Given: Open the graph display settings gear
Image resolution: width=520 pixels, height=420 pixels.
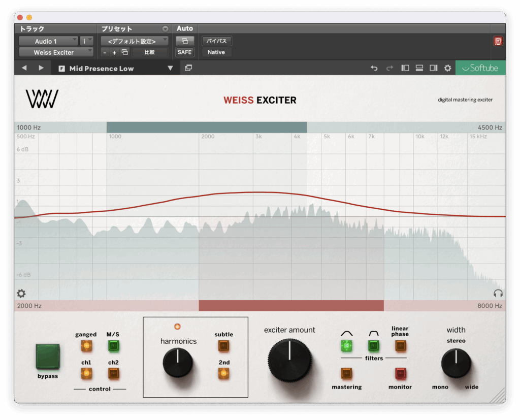Looking at the screenshot, I should 21,293.
